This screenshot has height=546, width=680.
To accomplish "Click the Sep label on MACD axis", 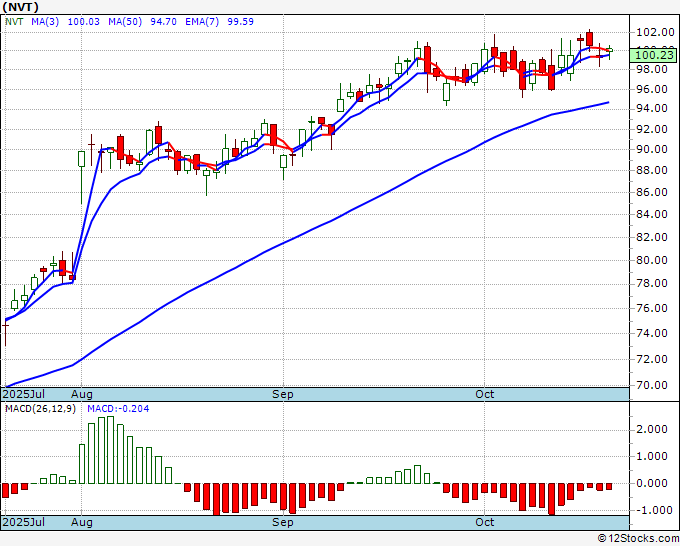I will tap(283, 522).
